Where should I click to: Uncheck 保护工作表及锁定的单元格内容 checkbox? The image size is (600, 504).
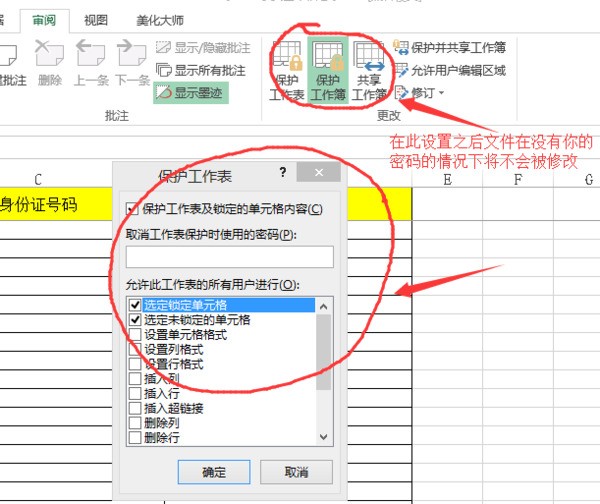(x=133, y=209)
